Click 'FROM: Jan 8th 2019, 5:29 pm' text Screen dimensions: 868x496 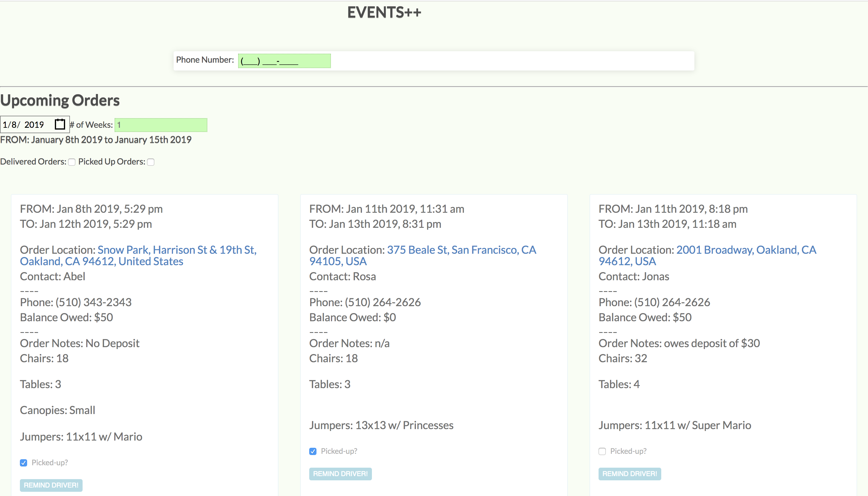(x=91, y=209)
